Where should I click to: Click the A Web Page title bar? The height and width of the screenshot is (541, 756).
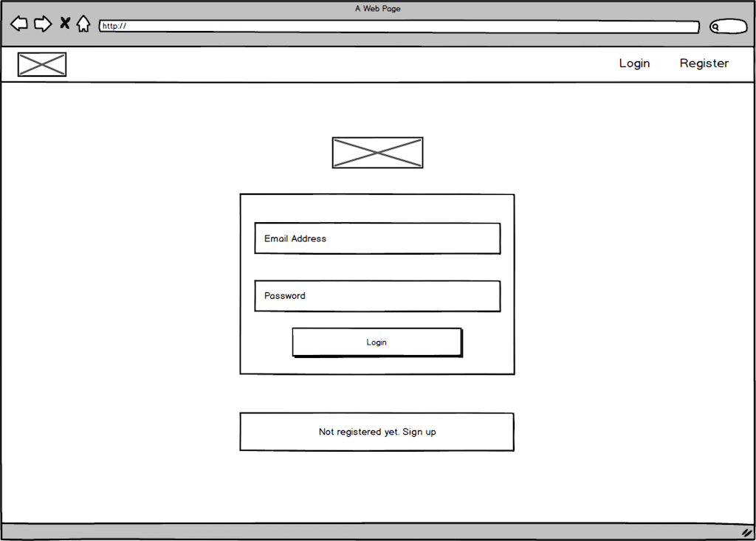click(x=377, y=8)
